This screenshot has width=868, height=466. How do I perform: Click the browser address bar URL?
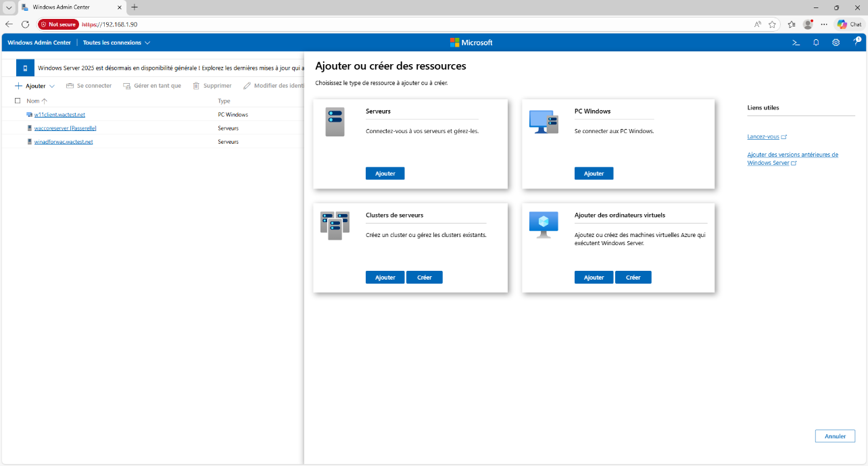(110, 24)
